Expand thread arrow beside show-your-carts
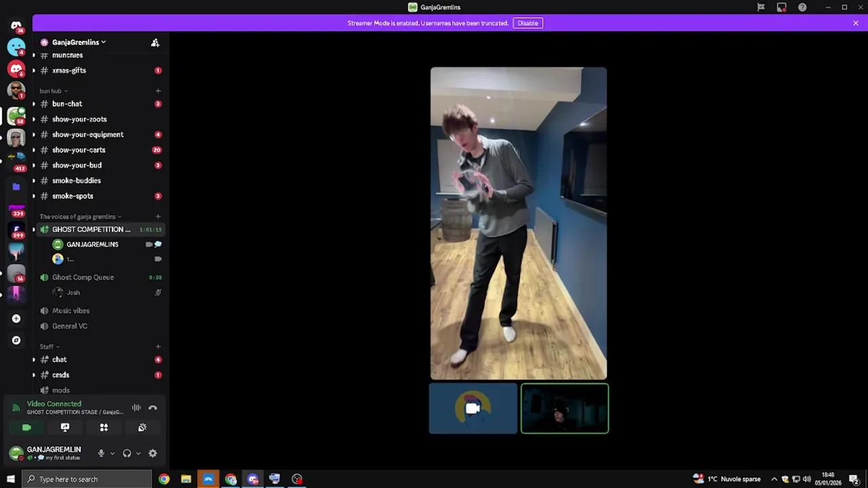The width and height of the screenshot is (868, 488). tap(34, 150)
